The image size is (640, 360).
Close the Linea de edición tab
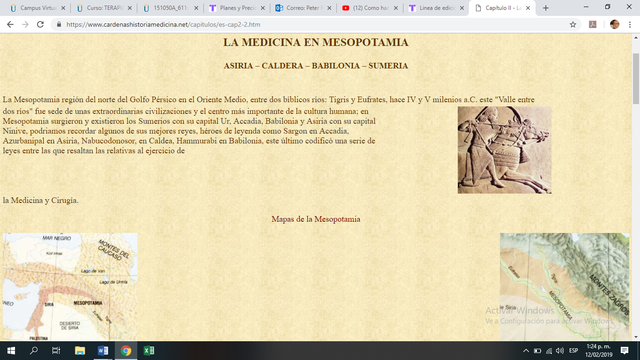coord(462,8)
